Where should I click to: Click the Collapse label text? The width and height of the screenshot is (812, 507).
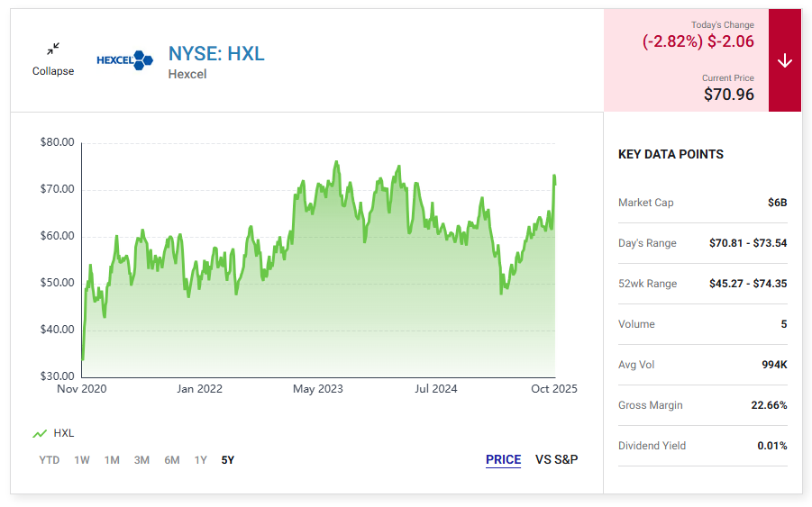pos(53,71)
